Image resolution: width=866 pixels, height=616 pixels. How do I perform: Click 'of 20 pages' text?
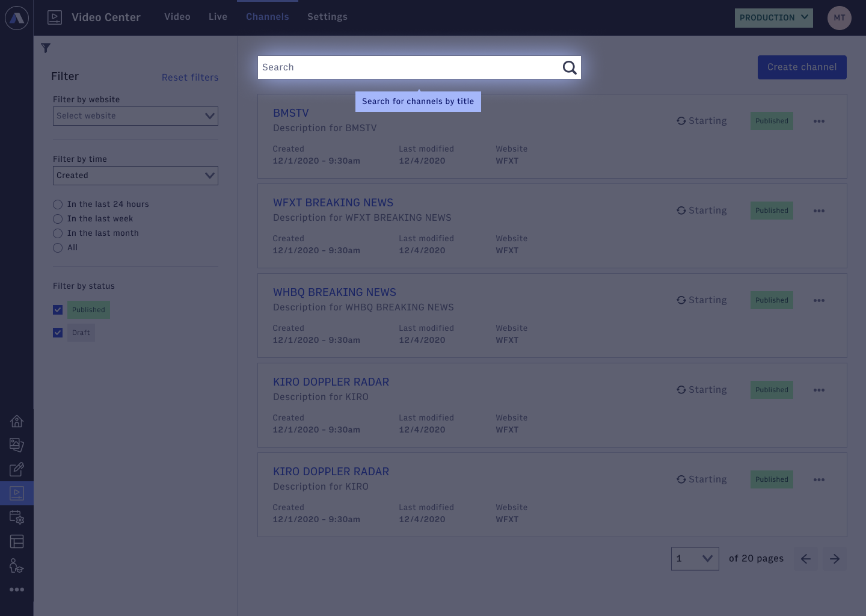coord(756,559)
